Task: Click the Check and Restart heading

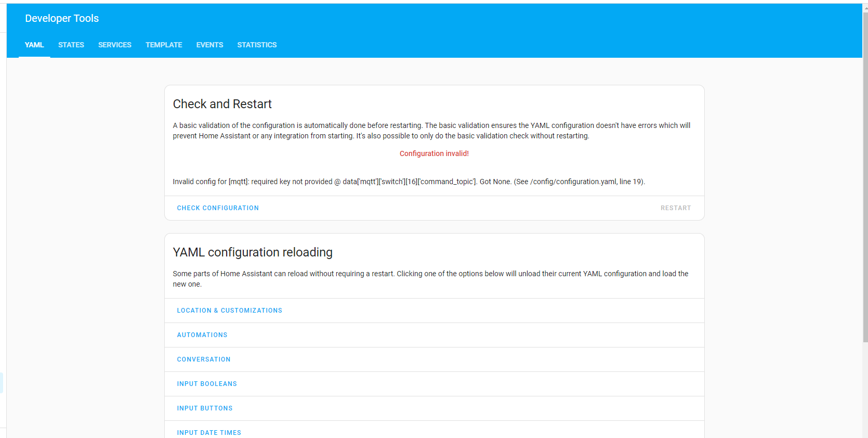Action: (222, 104)
